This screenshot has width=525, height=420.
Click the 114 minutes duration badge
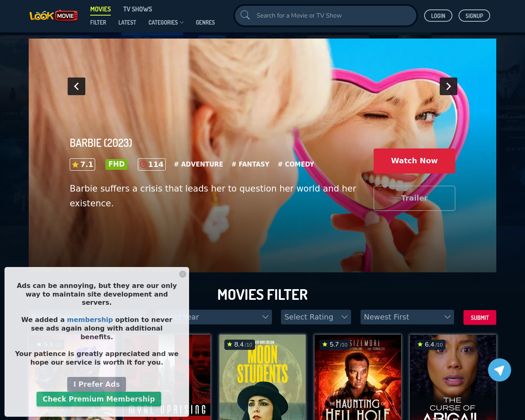(x=152, y=164)
